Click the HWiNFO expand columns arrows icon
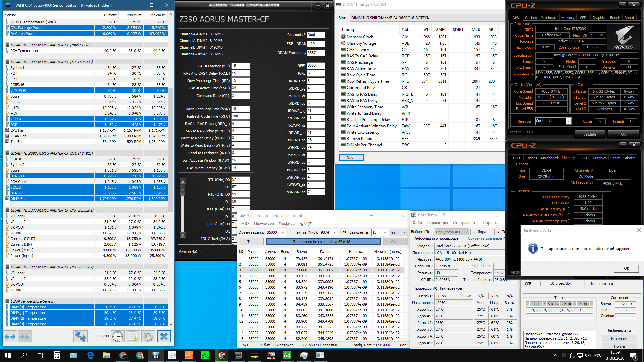Viewport: 644px width, 362px height. pos(10,337)
